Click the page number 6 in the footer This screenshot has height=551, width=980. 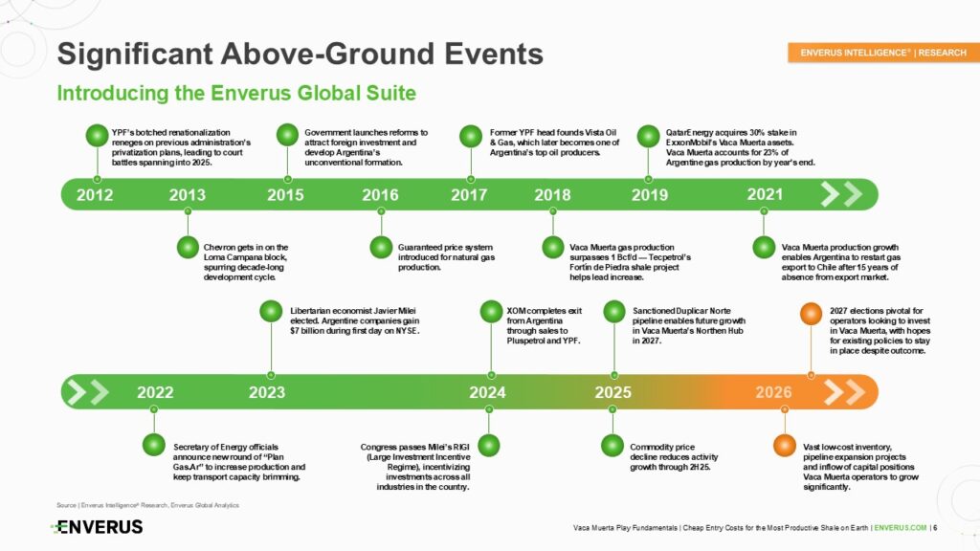(x=935, y=528)
